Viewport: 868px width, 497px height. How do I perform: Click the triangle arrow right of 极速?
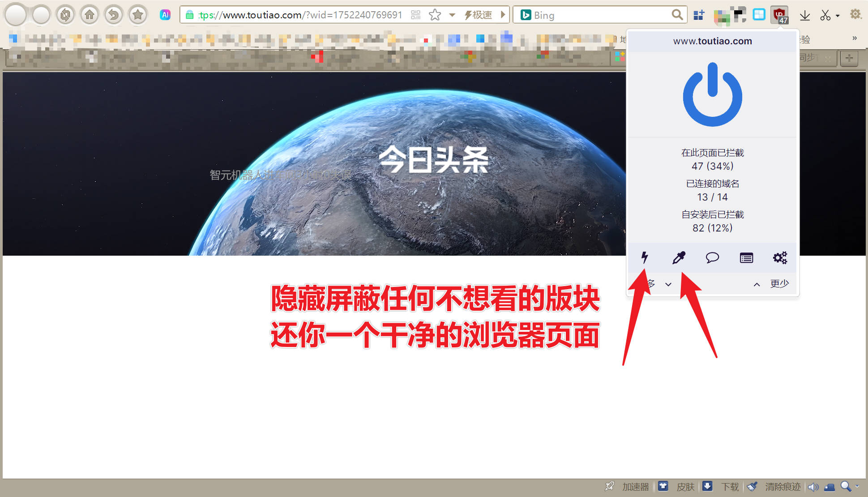coord(503,15)
